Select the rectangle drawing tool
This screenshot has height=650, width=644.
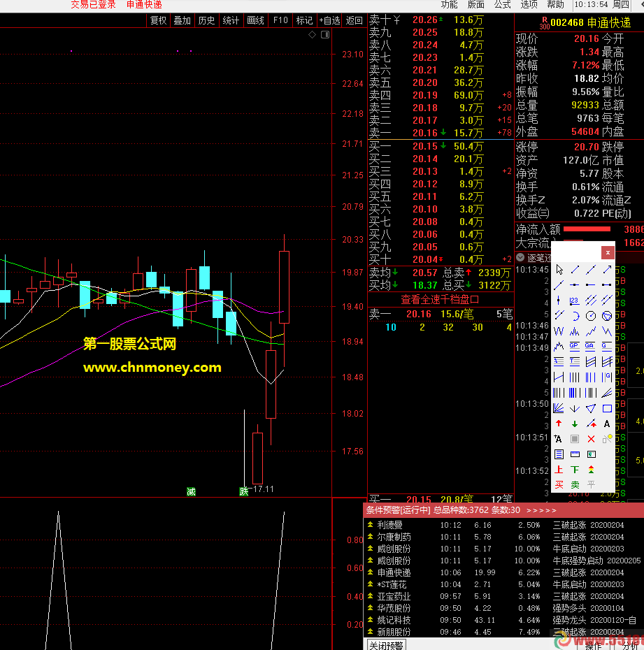[607, 408]
